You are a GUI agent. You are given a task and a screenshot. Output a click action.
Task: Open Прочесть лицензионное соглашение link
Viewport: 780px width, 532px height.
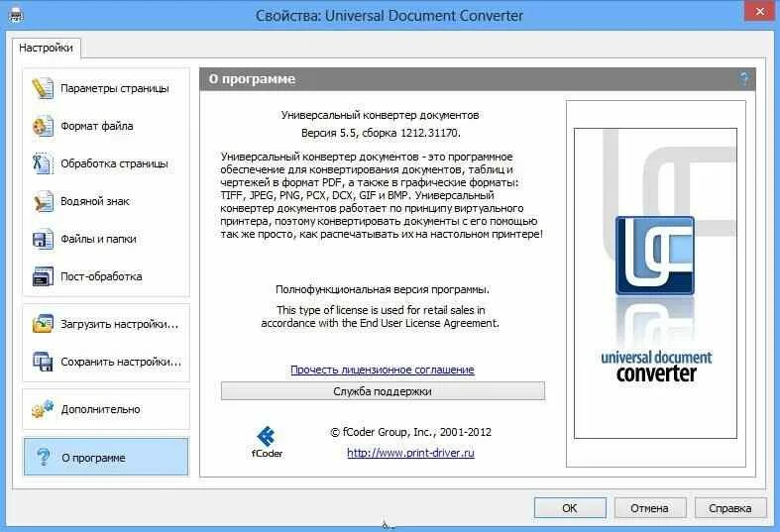point(383,370)
